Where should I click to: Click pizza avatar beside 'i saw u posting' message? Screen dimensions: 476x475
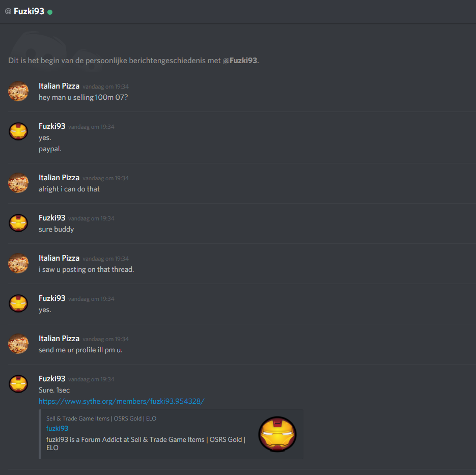coord(18,263)
